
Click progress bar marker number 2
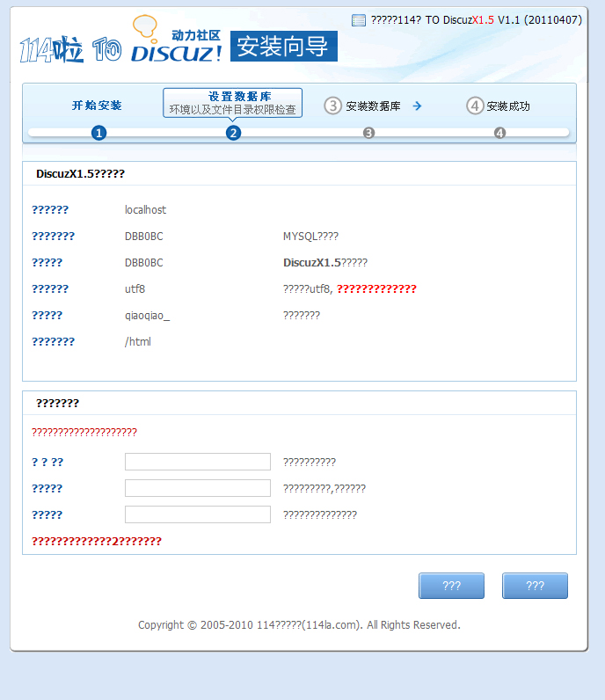pos(233,133)
